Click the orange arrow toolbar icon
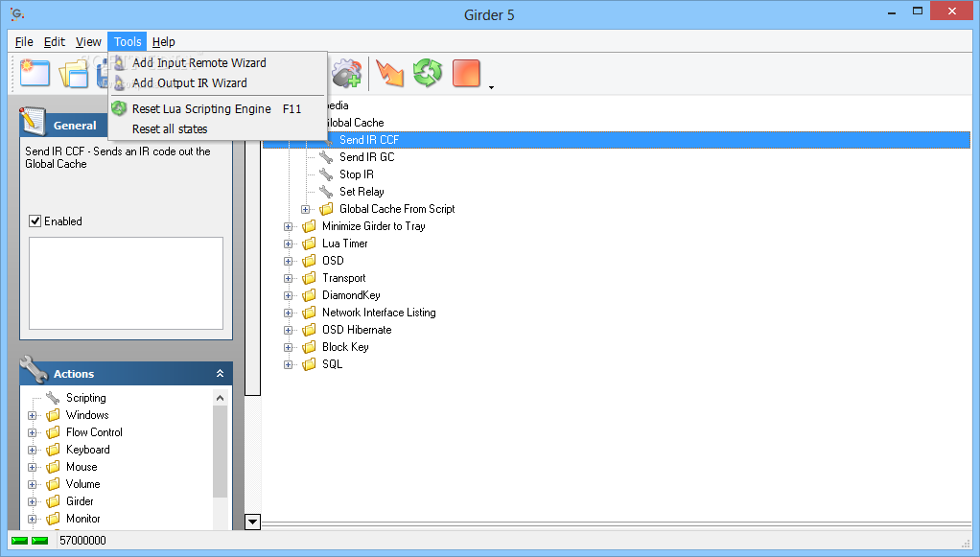The width and height of the screenshot is (980, 557). point(390,73)
